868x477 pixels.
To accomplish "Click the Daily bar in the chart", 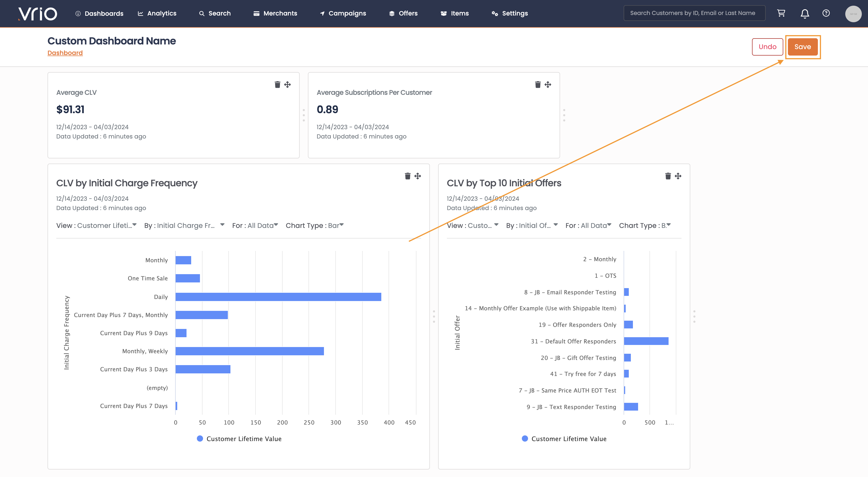I will pos(278,297).
